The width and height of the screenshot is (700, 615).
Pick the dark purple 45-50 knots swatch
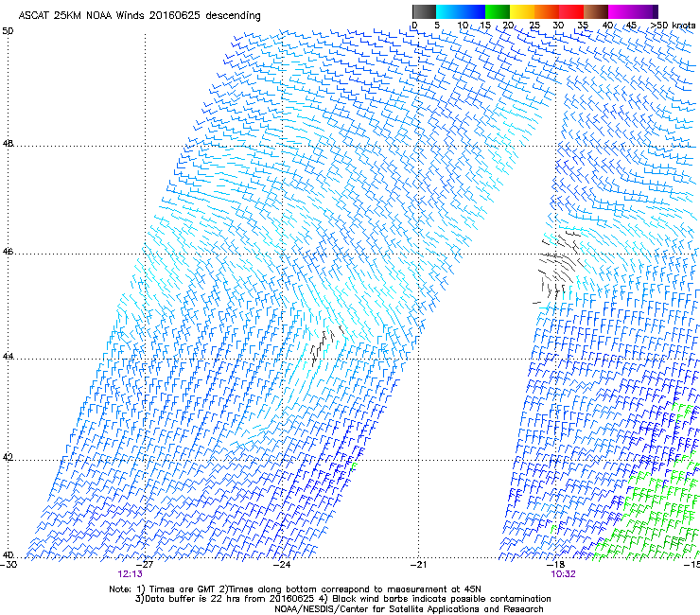tap(645, 11)
